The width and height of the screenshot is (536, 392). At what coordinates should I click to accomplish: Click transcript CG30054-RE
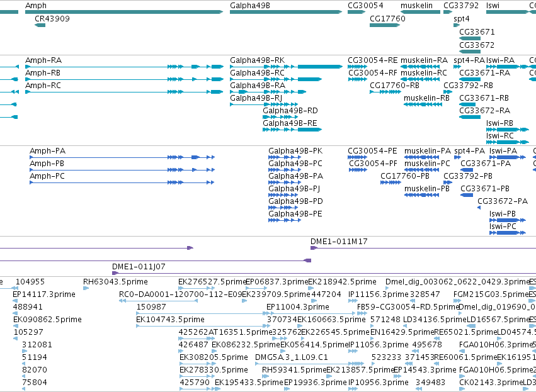point(357,67)
